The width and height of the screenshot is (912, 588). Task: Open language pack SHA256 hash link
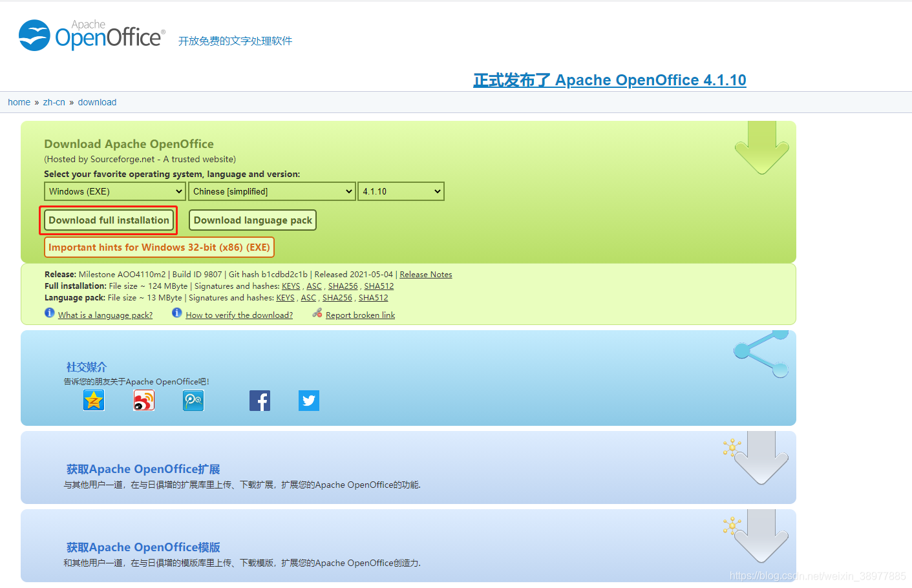(337, 298)
